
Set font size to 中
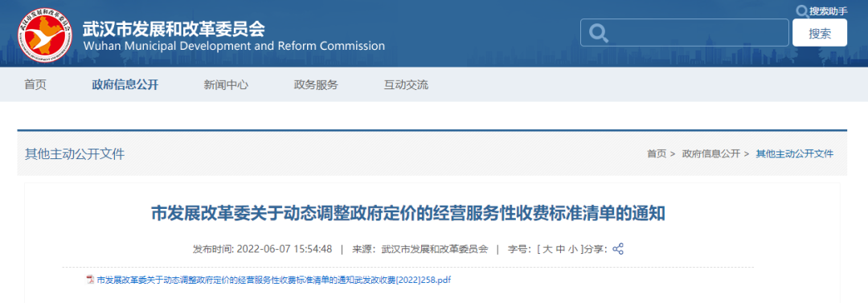[560, 249]
